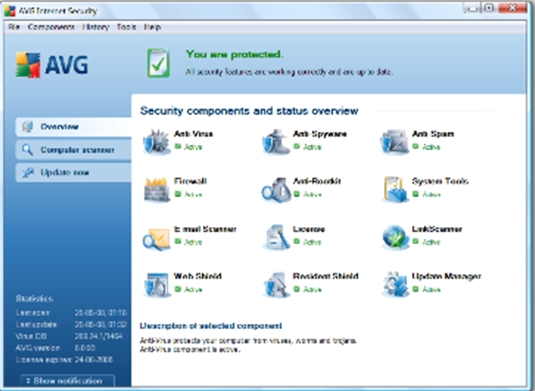Select the LinkScanner label

(437, 229)
